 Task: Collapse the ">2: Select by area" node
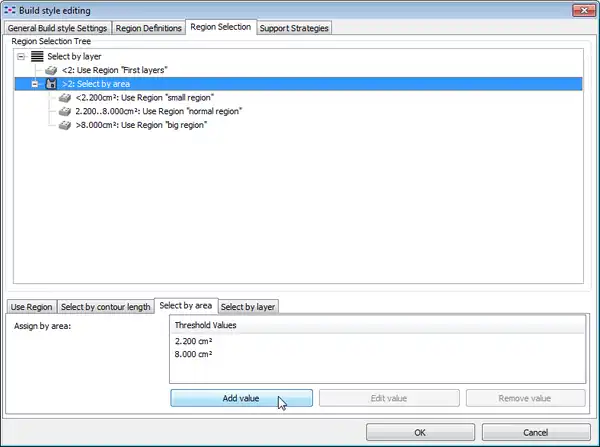pos(36,85)
